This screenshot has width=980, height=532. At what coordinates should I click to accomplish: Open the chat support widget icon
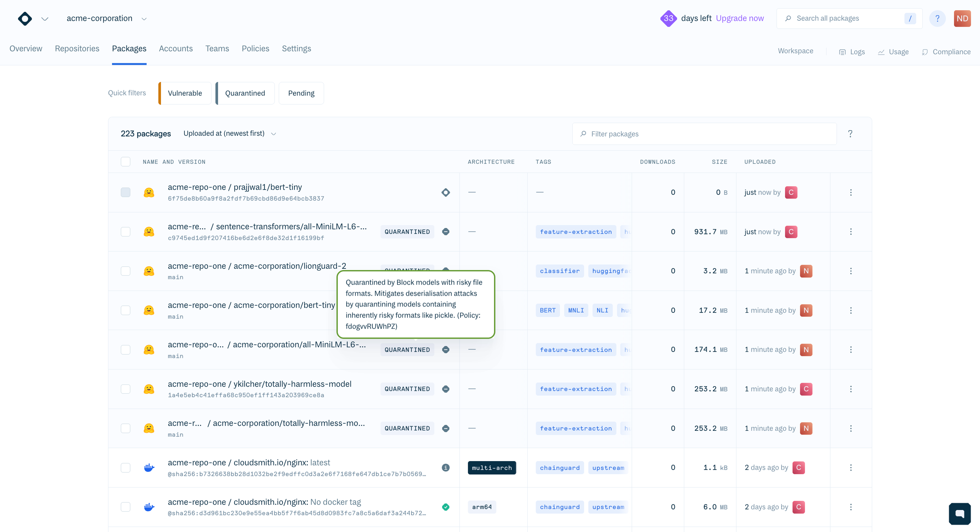point(960,514)
